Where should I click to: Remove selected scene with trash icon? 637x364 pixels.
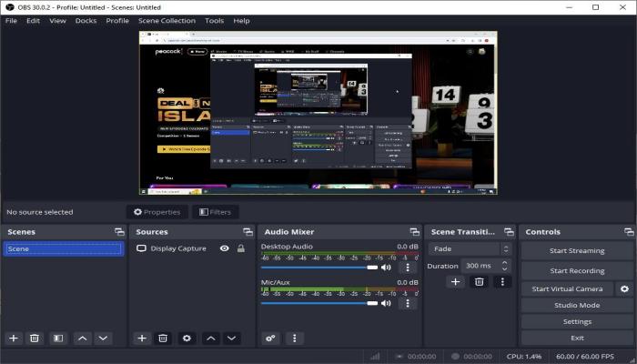pyautogui.click(x=35, y=338)
